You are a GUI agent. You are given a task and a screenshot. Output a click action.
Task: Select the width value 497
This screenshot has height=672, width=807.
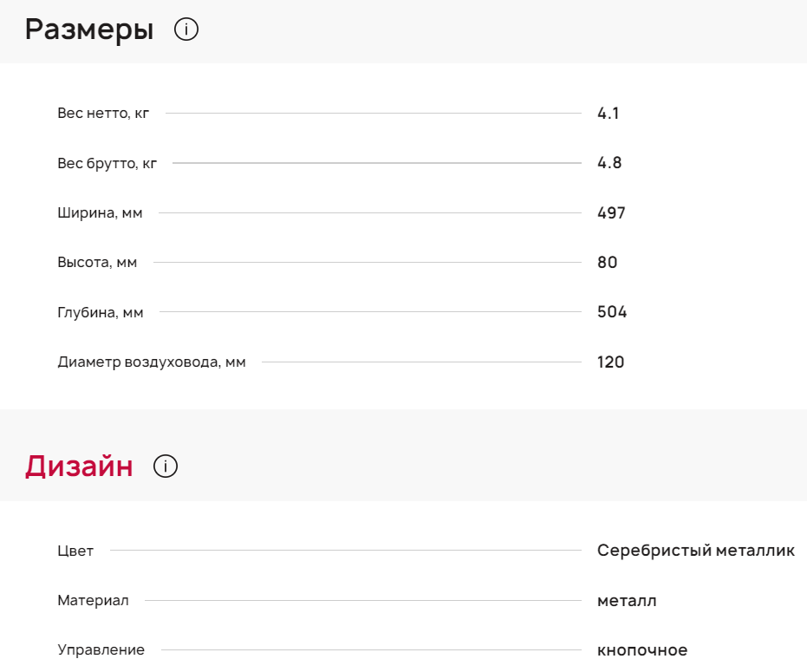pyautogui.click(x=611, y=213)
